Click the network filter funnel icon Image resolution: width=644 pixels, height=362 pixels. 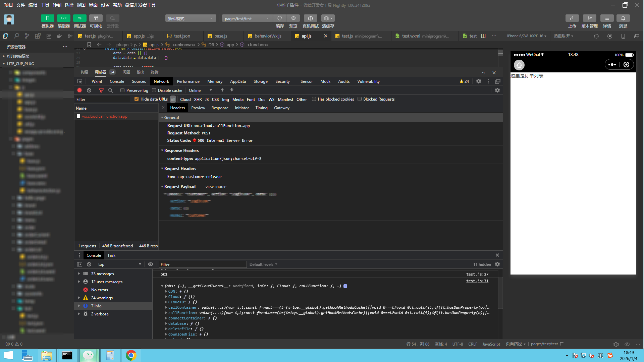pos(101,90)
